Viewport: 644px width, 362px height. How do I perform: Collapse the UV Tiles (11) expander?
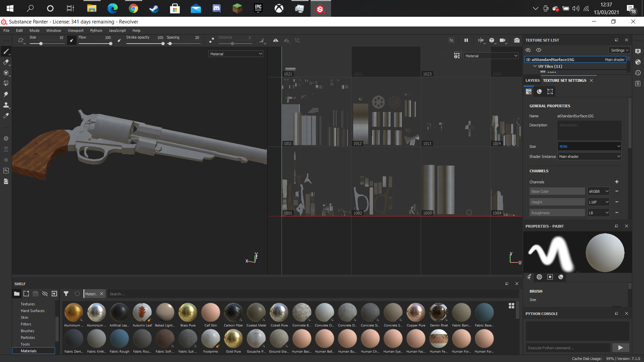[x=535, y=66]
